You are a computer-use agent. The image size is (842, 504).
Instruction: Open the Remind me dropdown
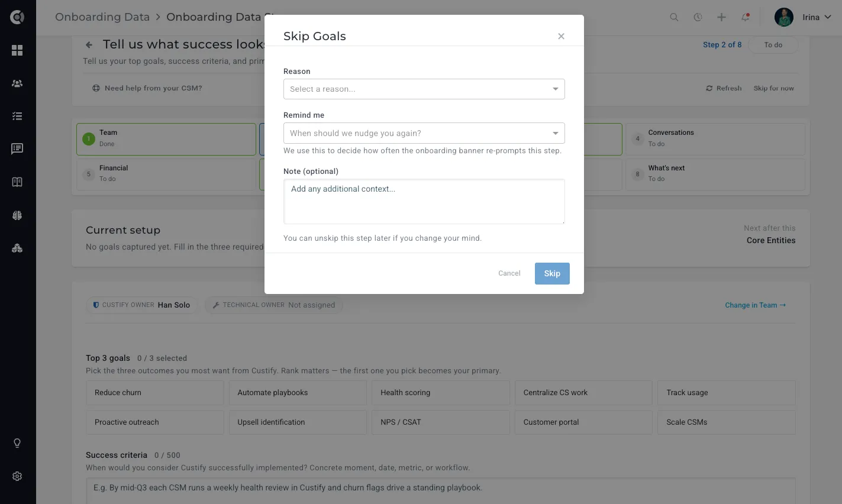424,133
